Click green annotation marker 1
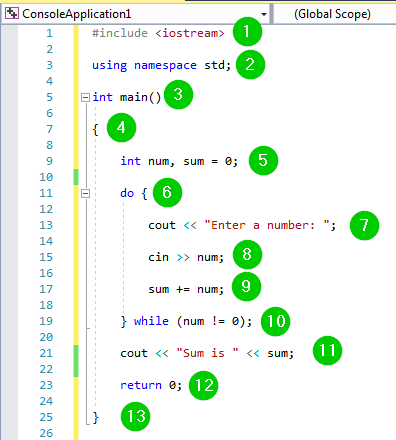 click(247, 32)
